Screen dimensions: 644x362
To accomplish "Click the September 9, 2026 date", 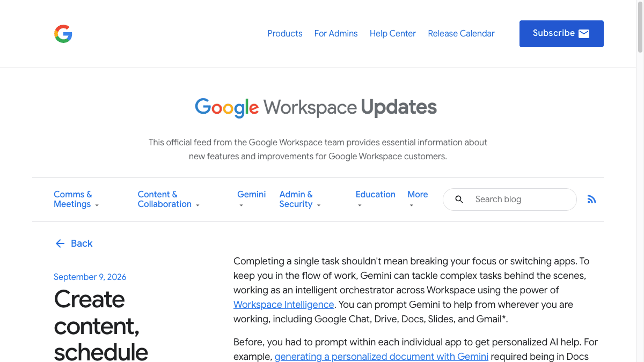I will coord(90,277).
